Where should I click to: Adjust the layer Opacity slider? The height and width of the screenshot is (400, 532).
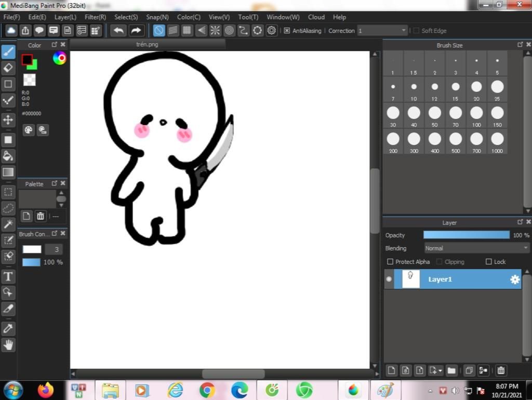466,235
